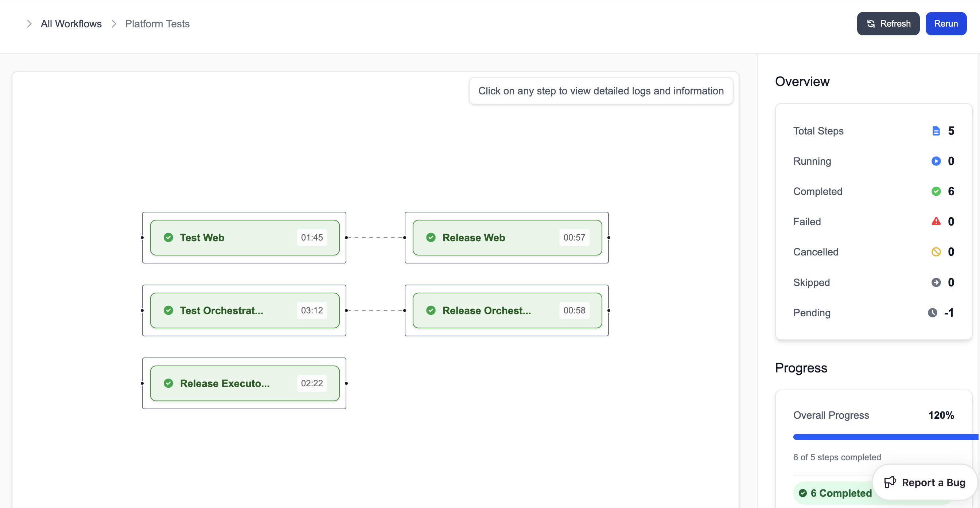Click the Test Orchestrat... green checkmark icon

click(x=168, y=310)
